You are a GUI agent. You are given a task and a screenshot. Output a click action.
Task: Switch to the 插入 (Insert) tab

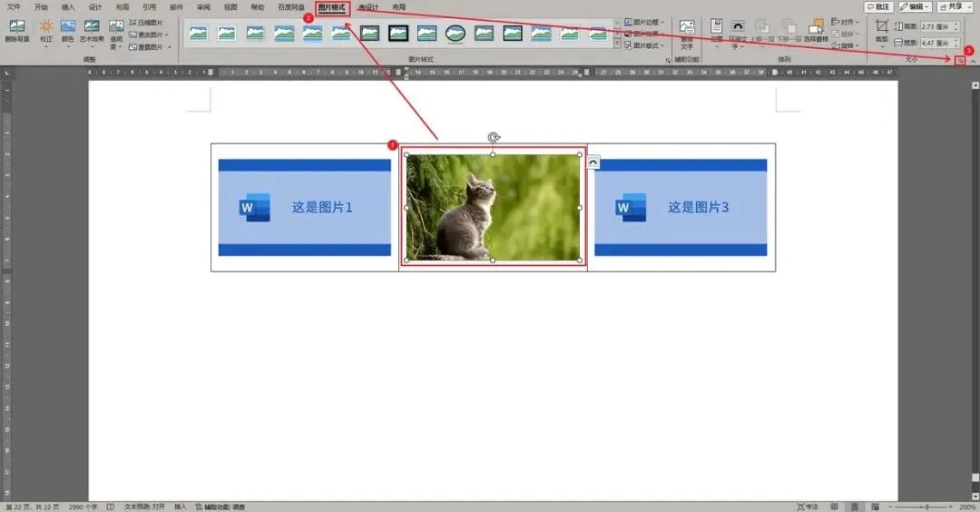coord(68,7)
